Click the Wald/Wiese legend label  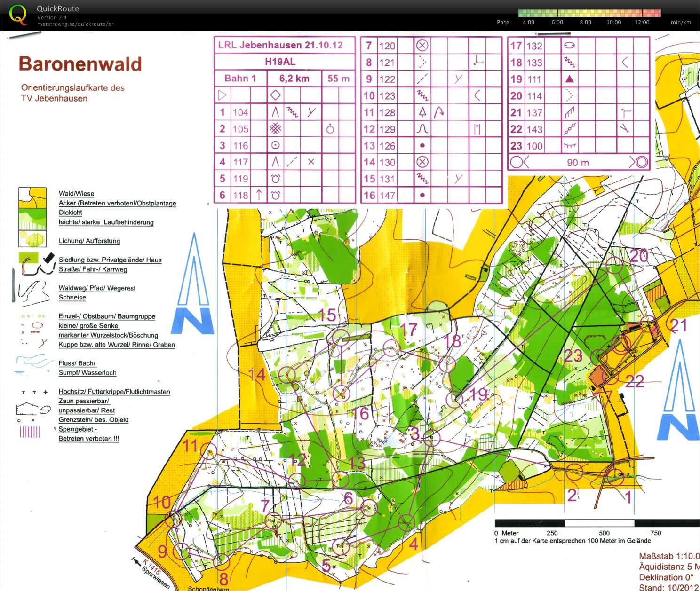76,194
